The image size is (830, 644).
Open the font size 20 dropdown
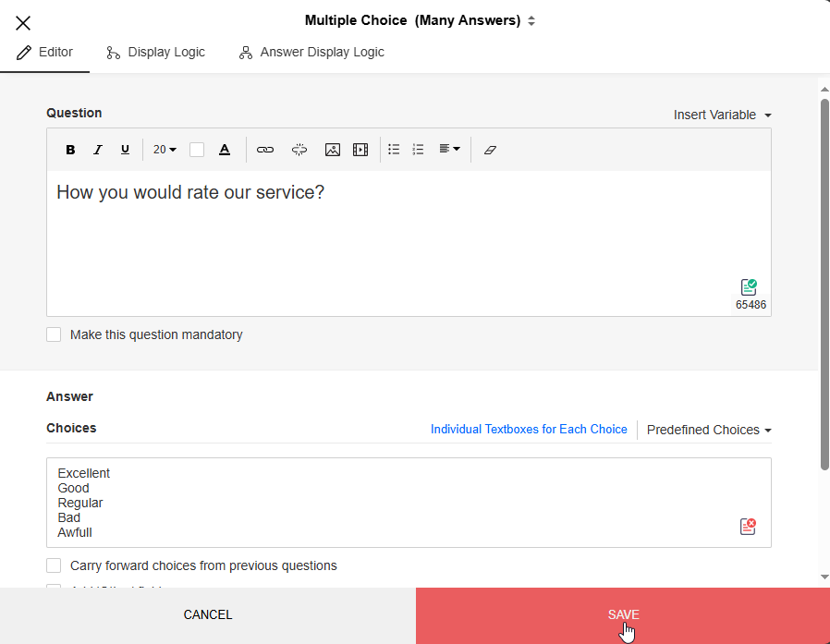click(165, 150)
